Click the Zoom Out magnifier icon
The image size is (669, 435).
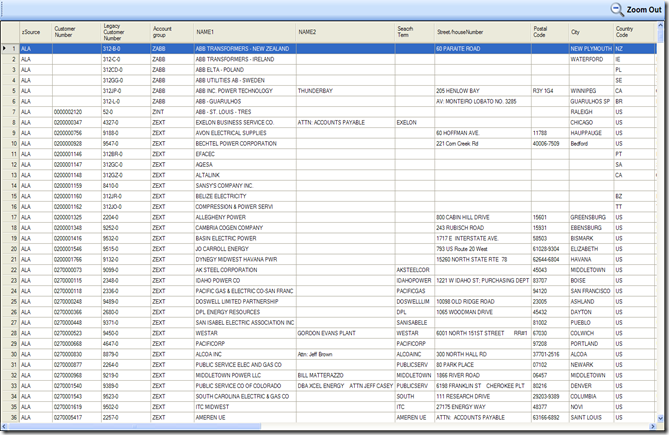[x=617, y=9]
